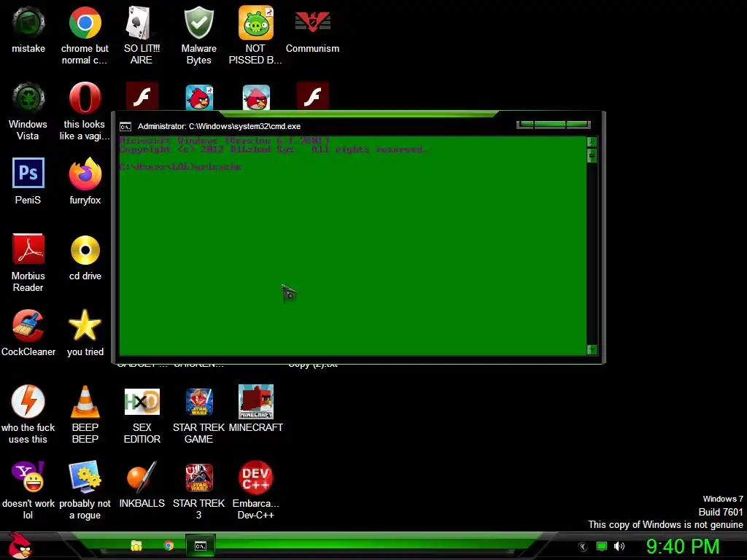The height and width of the screenshot is (560, 747).
Task: Launch the INKBALLS desktop icon
Action: click(x=142, y=477)
